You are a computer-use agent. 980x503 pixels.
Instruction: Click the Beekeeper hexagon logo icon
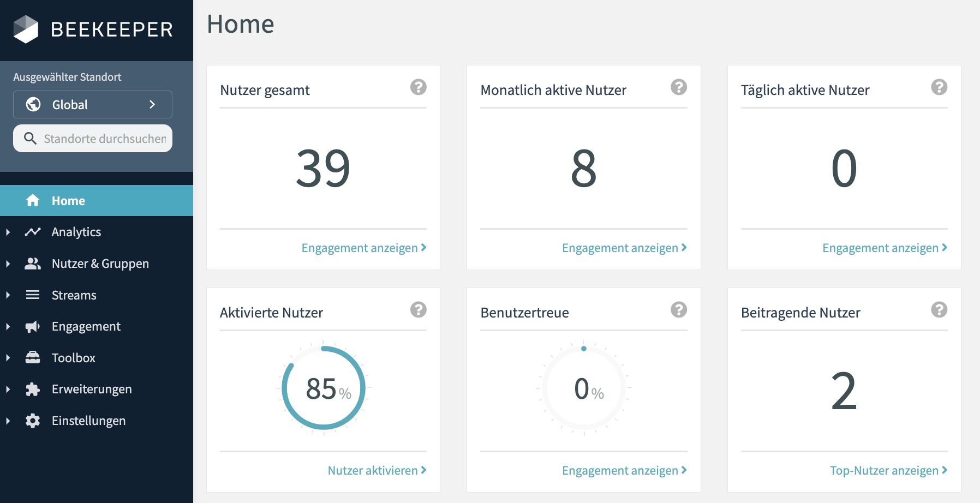(26, 29)
